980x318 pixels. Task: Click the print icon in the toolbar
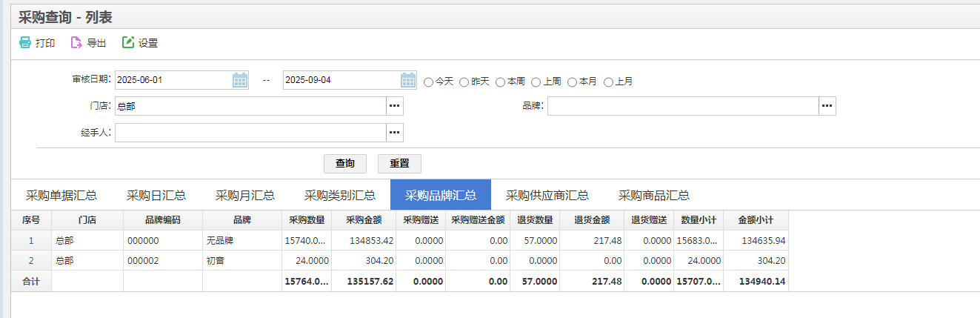25,43
